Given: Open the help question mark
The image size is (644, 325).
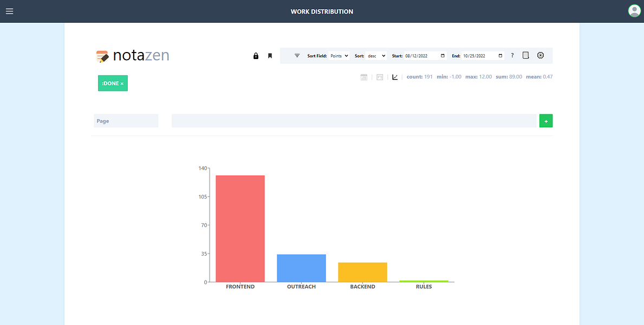Looking at the screenshot, I should [512, 55].
